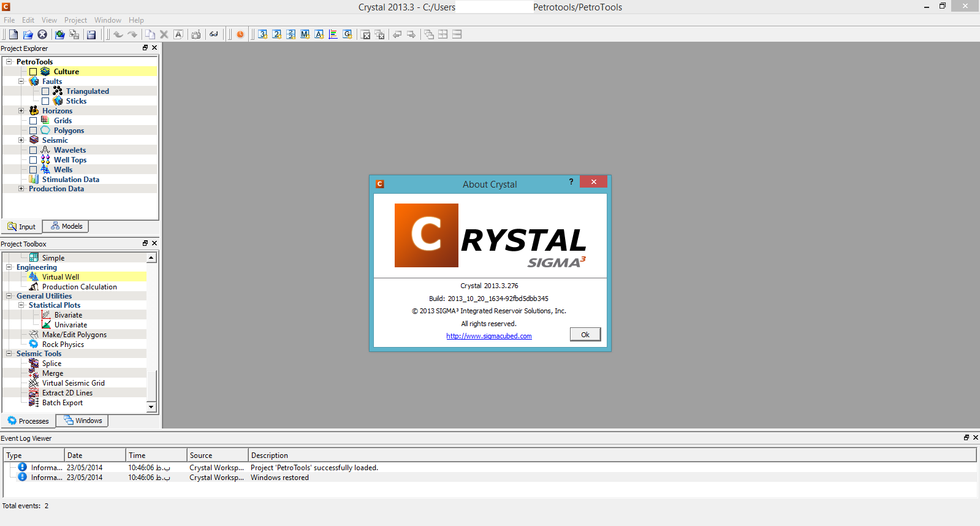
Task: Click the Redo arrow icon
Action: tap(132, 34)
